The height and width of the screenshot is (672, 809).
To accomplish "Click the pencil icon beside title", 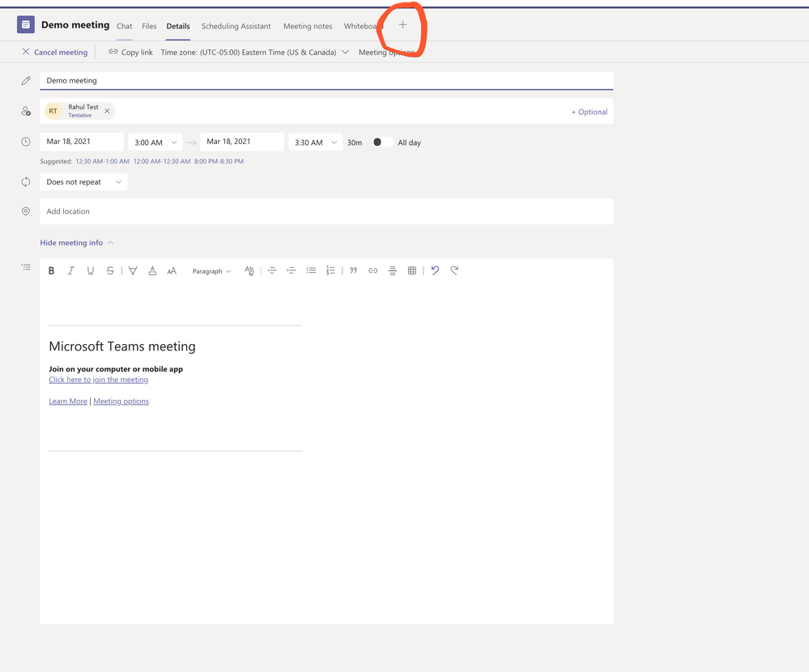I will click(26, 80).
